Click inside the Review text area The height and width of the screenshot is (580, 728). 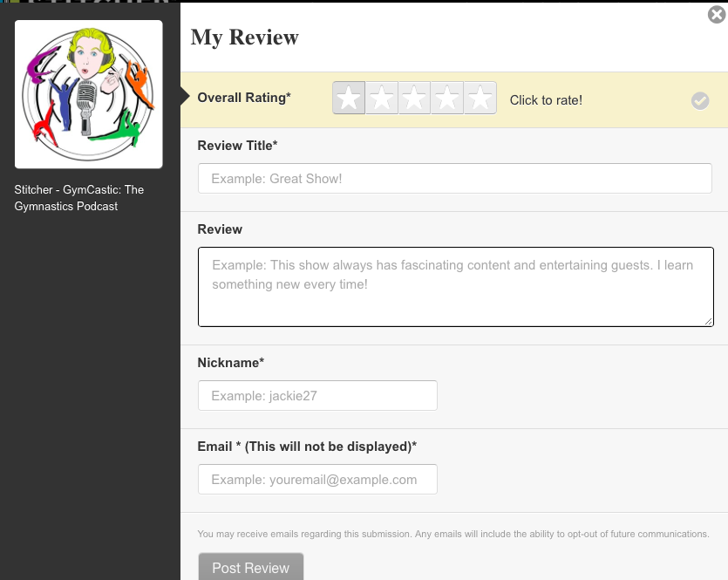(455, 287)
